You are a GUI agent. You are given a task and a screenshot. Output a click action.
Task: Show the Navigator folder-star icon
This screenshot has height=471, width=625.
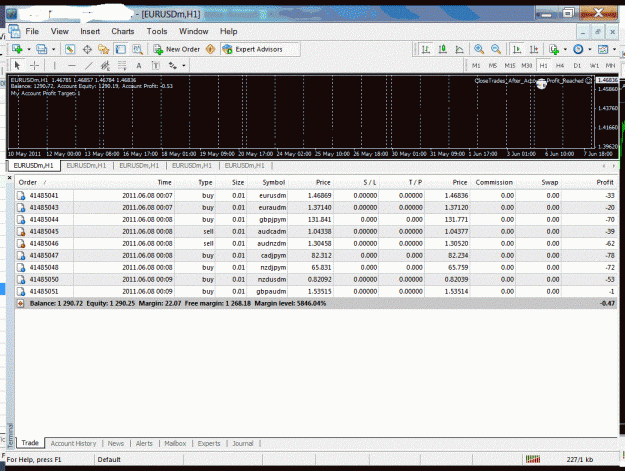[x=104, y=49]
